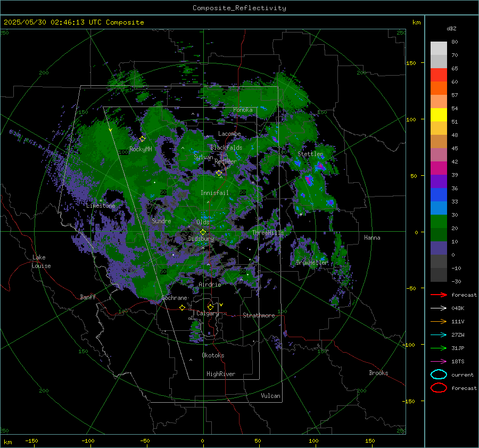
Task: Click the Blackfalds label
Action: pyautogui.click(x=226, y=148)
